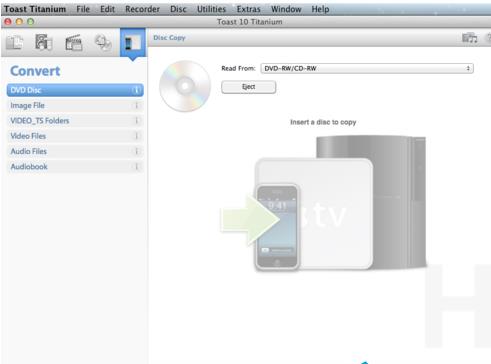Select the Video category icon
The image size is (491, 364).
click(74, 43)
